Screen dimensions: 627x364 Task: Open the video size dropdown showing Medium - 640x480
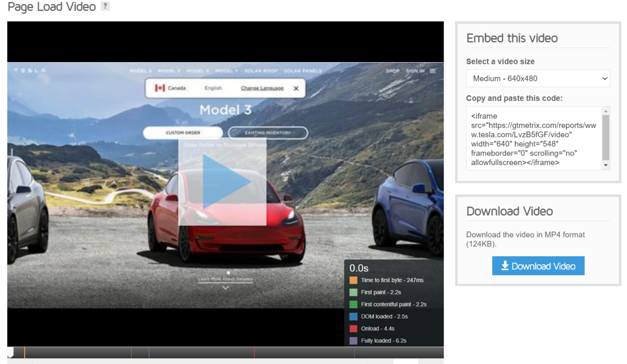tap(538, 78)
